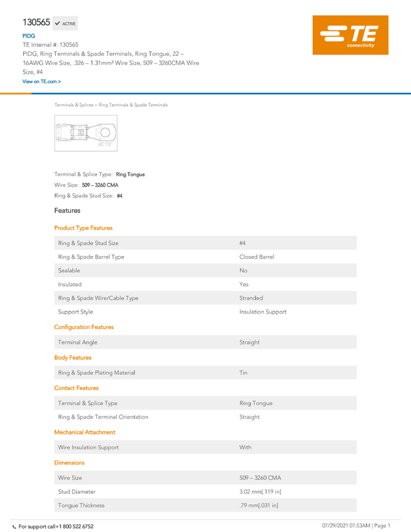Click the support phone number 1 800 522 6752

(x=75, y=526)
